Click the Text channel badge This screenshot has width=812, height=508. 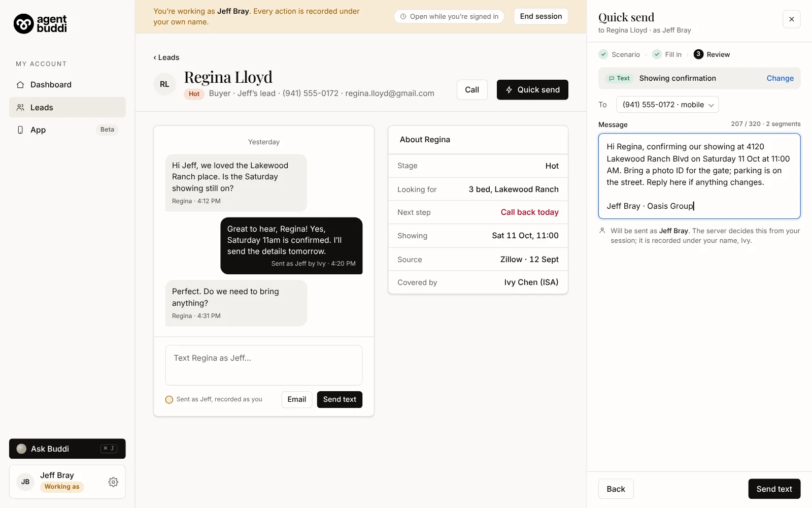pyautogui.click(x=619, y=78)
